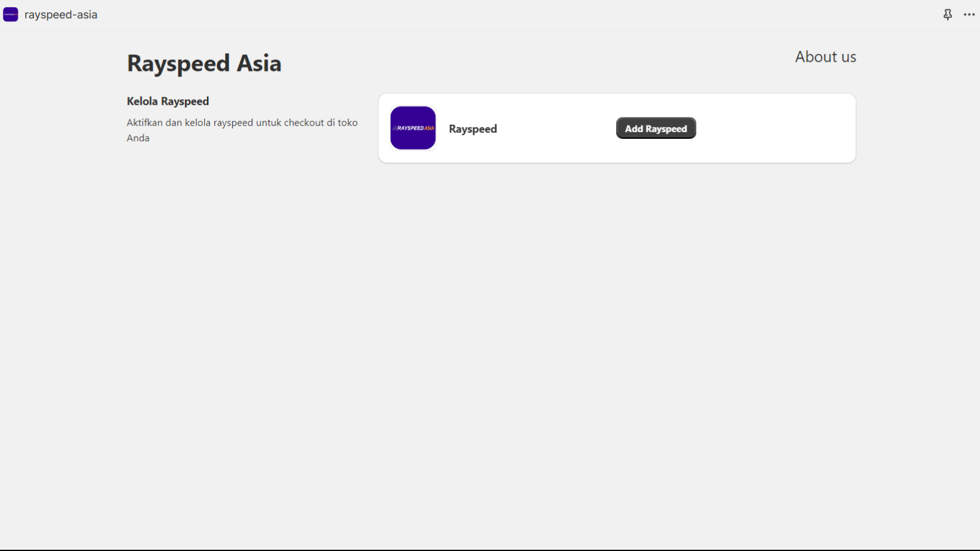Click the rayspeed-asia app title text
The height and width of the screenshot is (551, 980).
61,15
